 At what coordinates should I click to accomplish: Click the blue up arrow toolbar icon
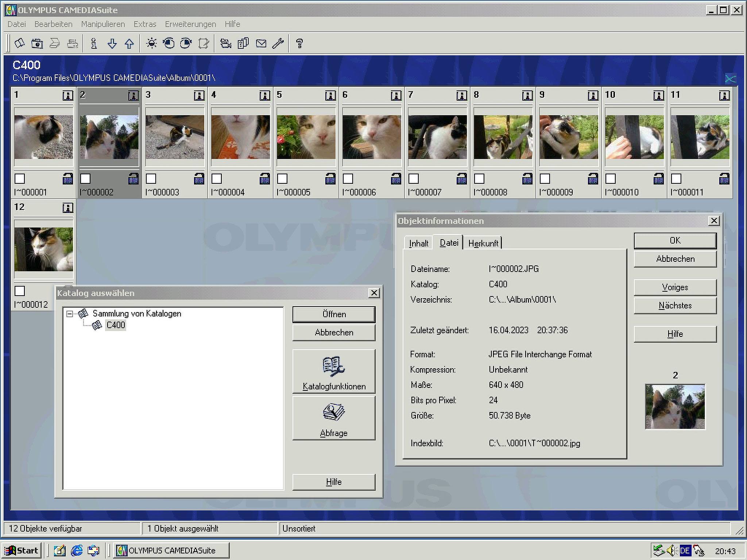pos(129,43)
